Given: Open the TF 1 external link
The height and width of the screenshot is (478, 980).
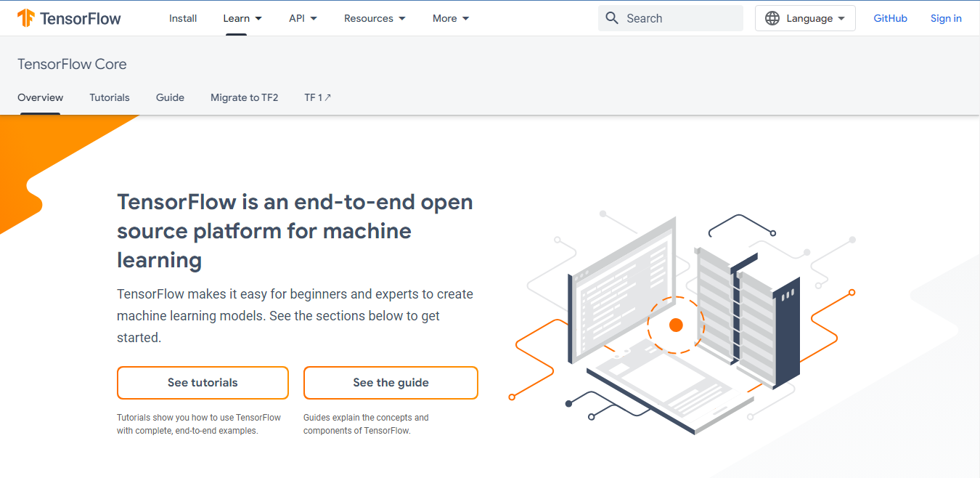Looking at the screenshot, I should click(317, 97).
